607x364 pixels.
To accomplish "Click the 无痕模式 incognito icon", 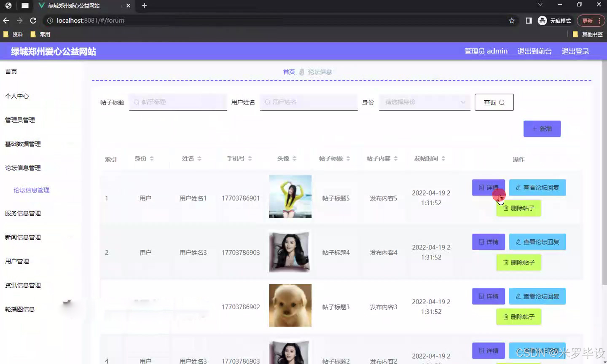I will click(542, 20).
